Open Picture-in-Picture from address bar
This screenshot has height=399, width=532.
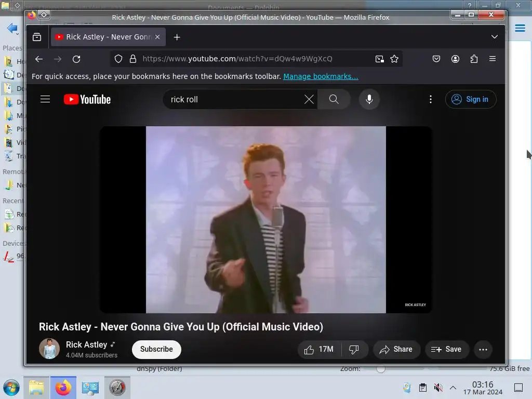380,59
